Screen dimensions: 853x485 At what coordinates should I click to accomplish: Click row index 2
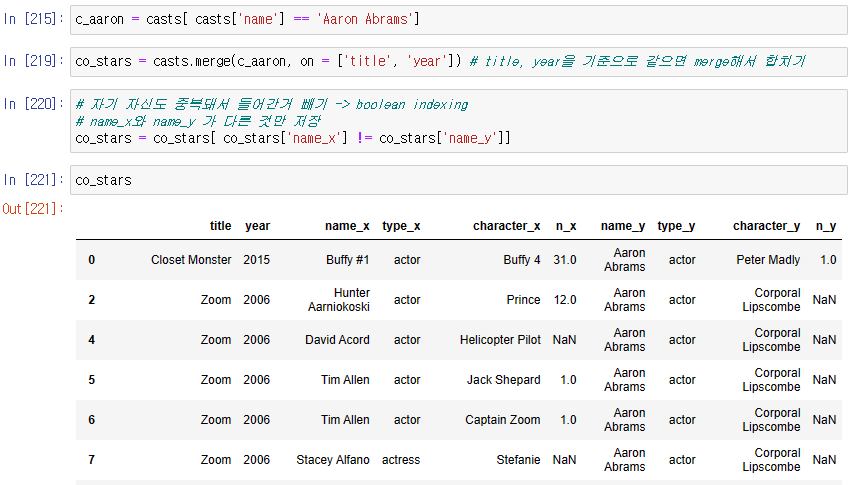coord(91,300)
